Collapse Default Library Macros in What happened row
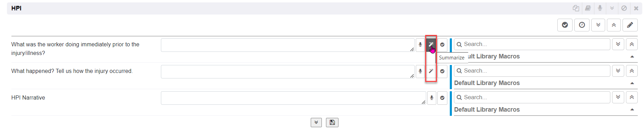 (x=632, y=83)
